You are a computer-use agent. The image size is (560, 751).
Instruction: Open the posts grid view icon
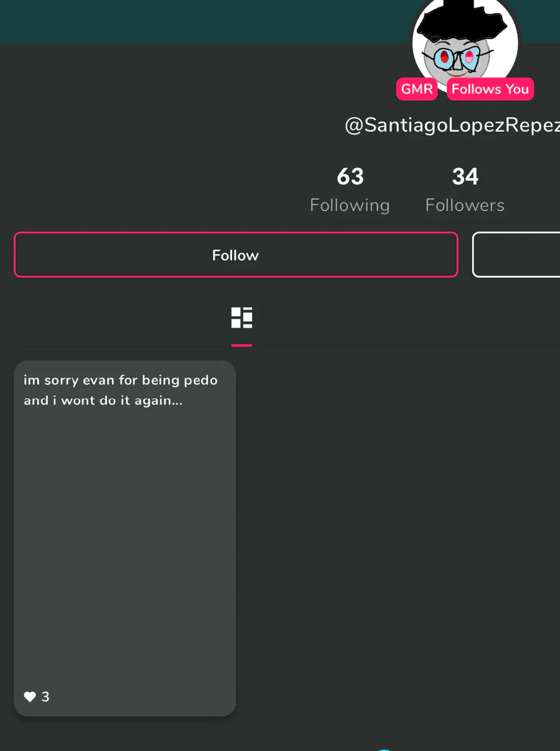click(241, 318)
